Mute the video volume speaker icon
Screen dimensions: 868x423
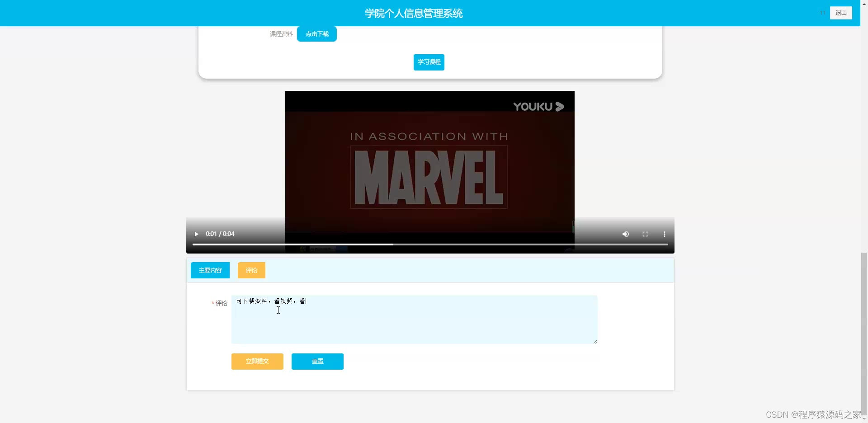pos(626,234)
